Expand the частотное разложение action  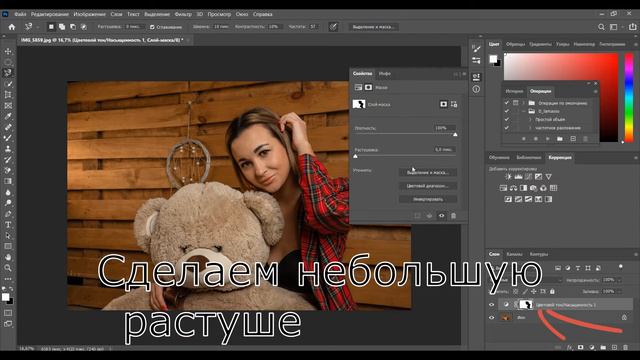(x=530, y=128)
